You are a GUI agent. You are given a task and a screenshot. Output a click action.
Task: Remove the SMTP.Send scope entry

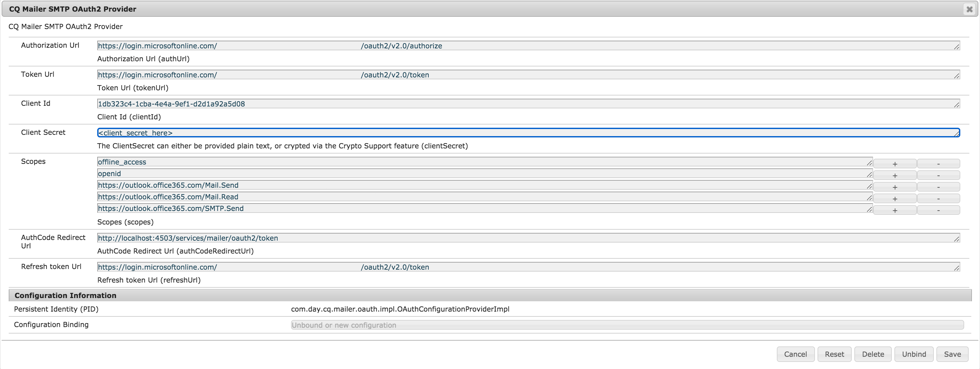(938, 210)
